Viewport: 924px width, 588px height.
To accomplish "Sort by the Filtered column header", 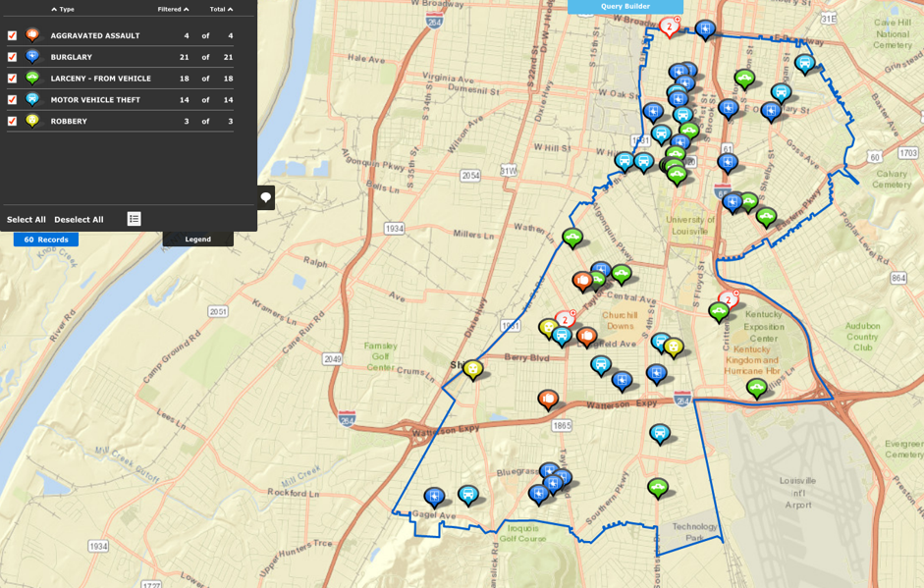I will pyautogui.click(x=173, y=9).
